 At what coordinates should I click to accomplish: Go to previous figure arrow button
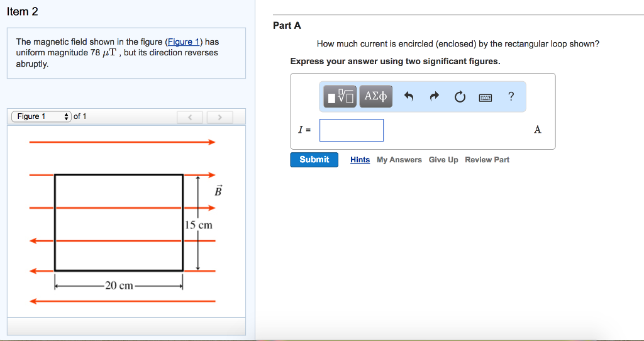pos(190,118)
